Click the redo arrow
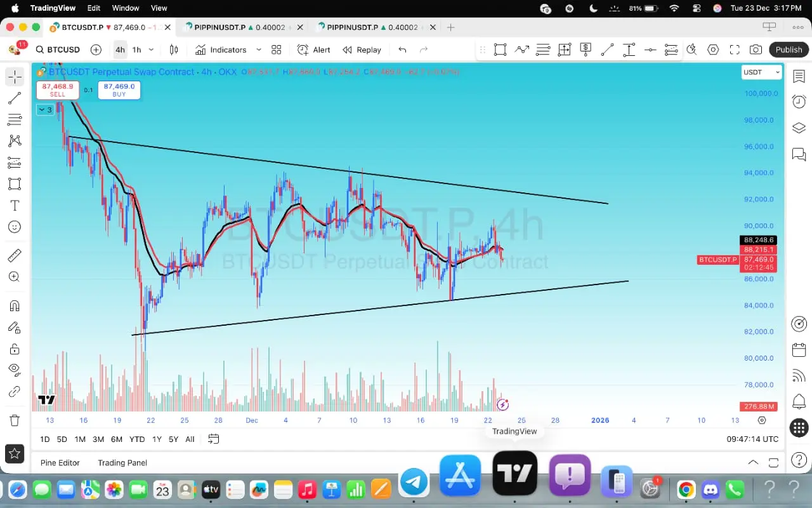The image size is (812, 508). click(424, 50)
